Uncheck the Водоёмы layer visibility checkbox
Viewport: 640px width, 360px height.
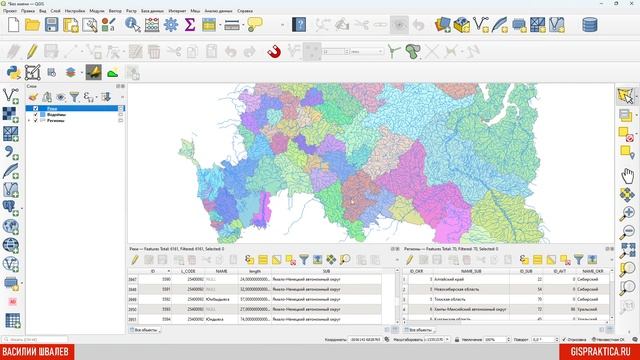click(36, 115)
